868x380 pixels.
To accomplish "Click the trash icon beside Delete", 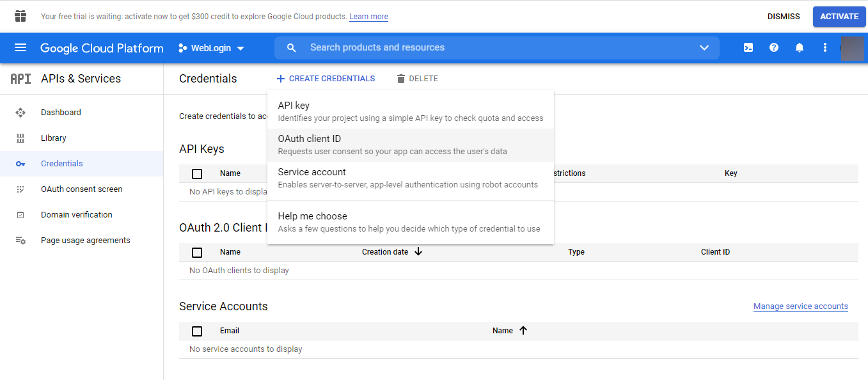I will click(401, 79).
